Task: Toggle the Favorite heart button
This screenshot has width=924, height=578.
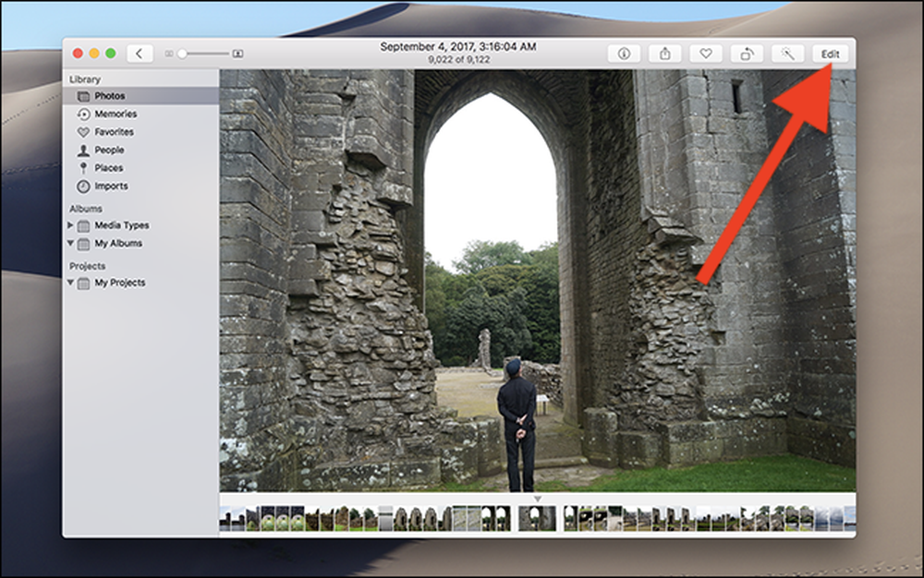Action: coord(706,54)
